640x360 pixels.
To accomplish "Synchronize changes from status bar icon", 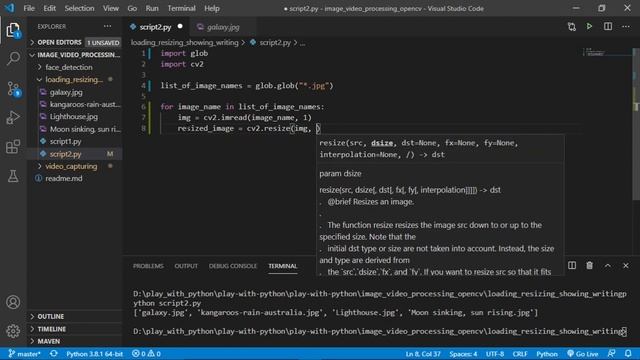I will coord(53,354).
